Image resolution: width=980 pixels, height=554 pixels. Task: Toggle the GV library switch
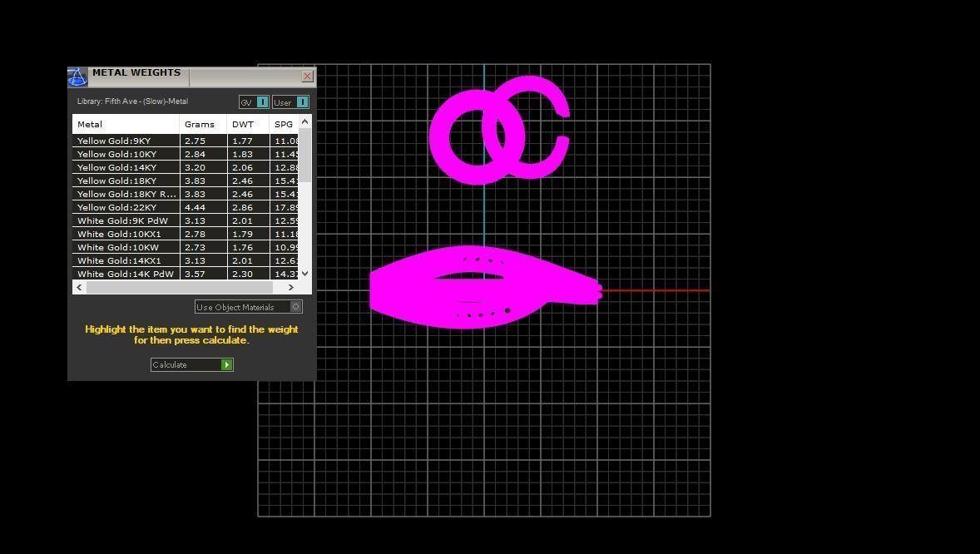click(254, 102)
